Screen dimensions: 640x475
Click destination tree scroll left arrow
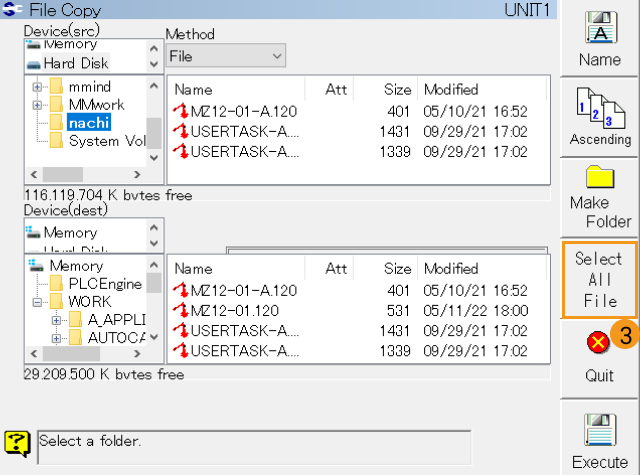(34, 353)
